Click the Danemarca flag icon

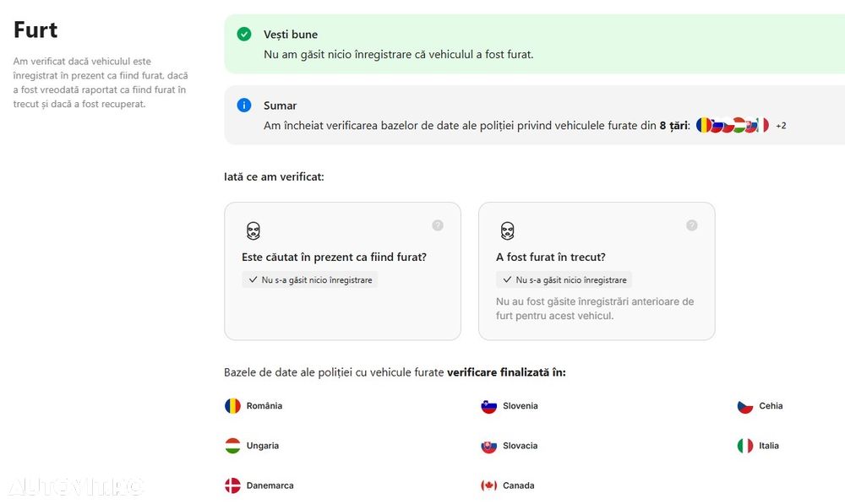[232, 485]
